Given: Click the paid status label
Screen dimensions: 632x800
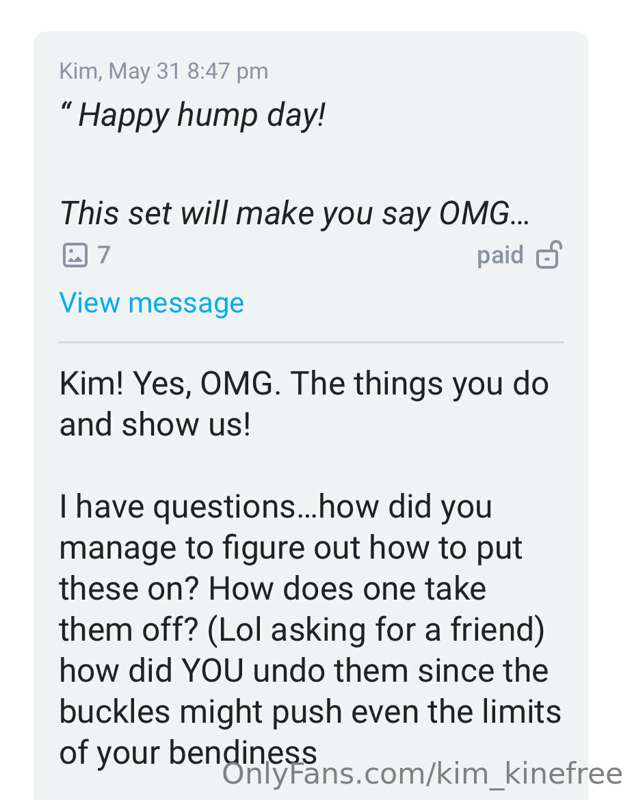Looking at the screenshot, I should (x=500, y=255).
